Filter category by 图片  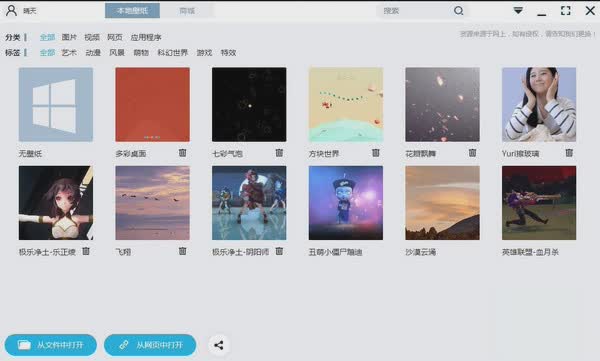click(69, 37)
